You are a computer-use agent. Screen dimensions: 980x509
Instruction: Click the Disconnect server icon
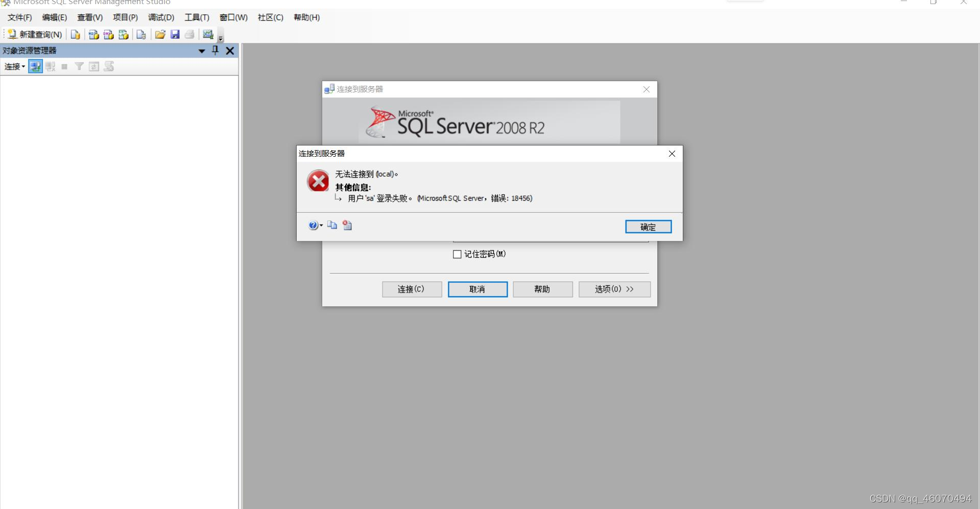click(50, 66)
